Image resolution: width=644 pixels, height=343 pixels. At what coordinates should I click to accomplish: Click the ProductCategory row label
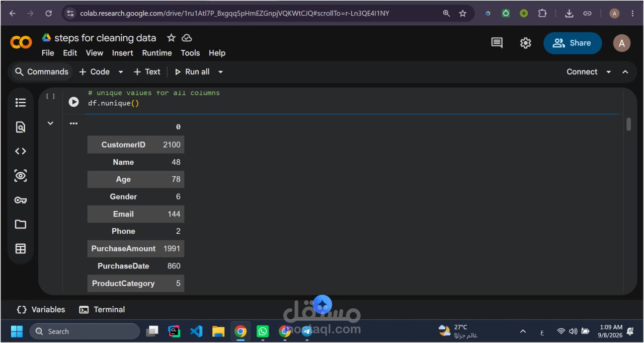pyautogui.click(x=123, y=284)
